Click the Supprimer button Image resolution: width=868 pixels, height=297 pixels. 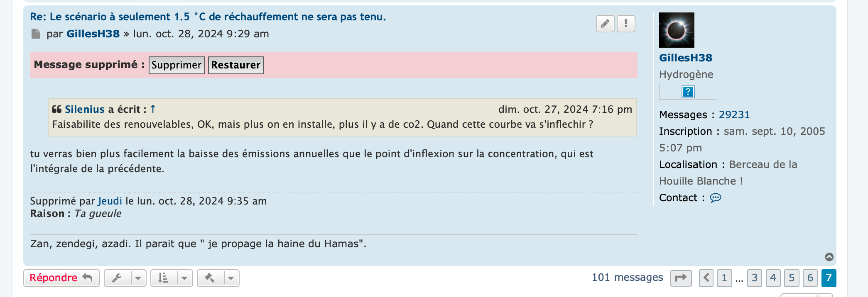[x=177, y=65]
